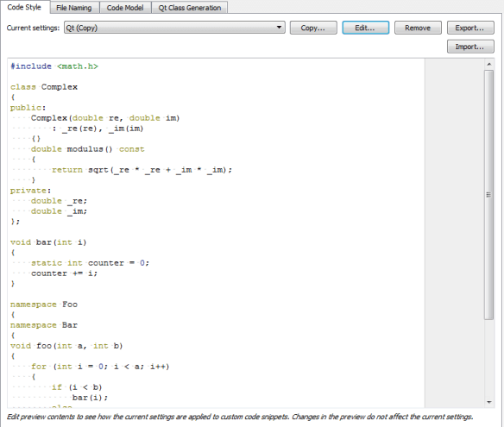
Task: Click the ': _re(re), _im(im)' line
Action: (x=98, y=129)
